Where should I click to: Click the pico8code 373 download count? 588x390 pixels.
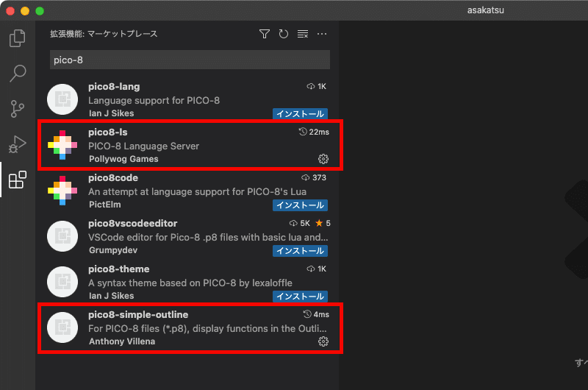pos(314,177)
